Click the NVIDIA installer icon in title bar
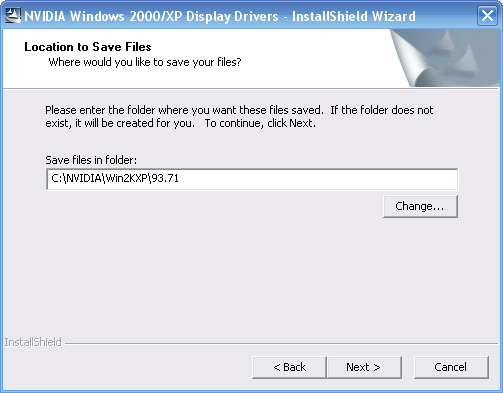Viewport: 503px width, 393px height. tap(13, 15)
